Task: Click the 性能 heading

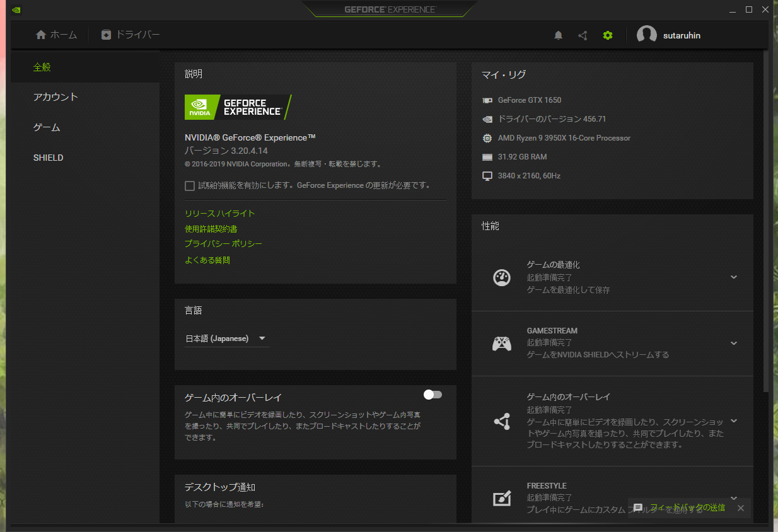Action: click(491, 226)
